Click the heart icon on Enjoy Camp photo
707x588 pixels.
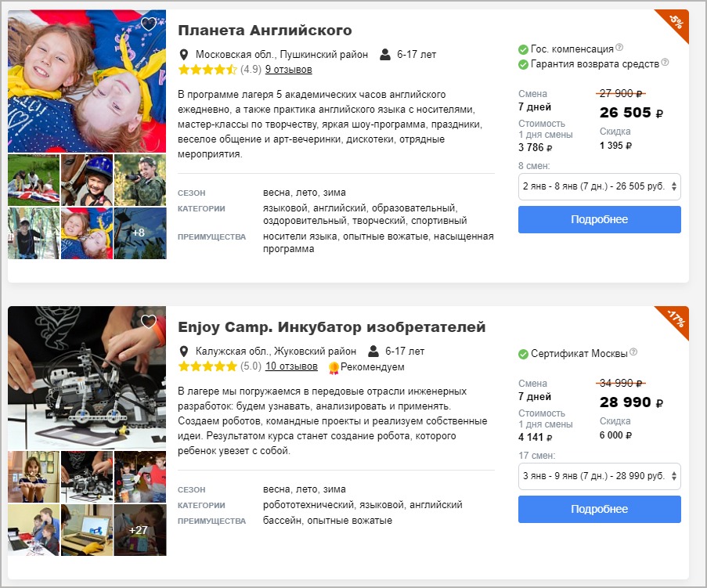click(148, 321)
